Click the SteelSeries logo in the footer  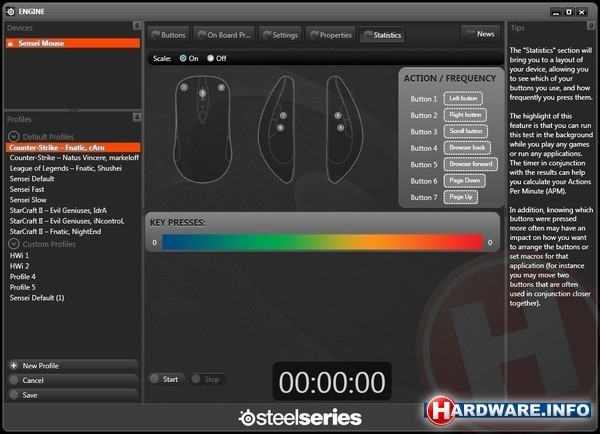tap(300, 418)
